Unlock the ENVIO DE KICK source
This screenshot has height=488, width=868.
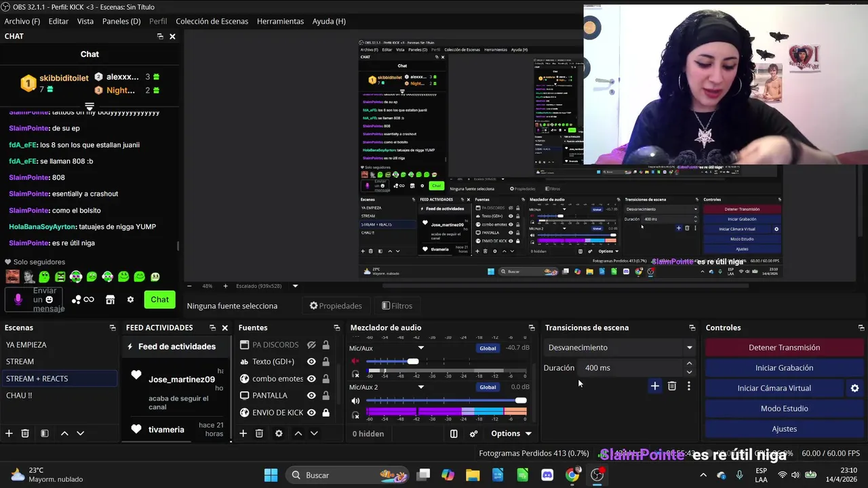click(x=326, y=413)
